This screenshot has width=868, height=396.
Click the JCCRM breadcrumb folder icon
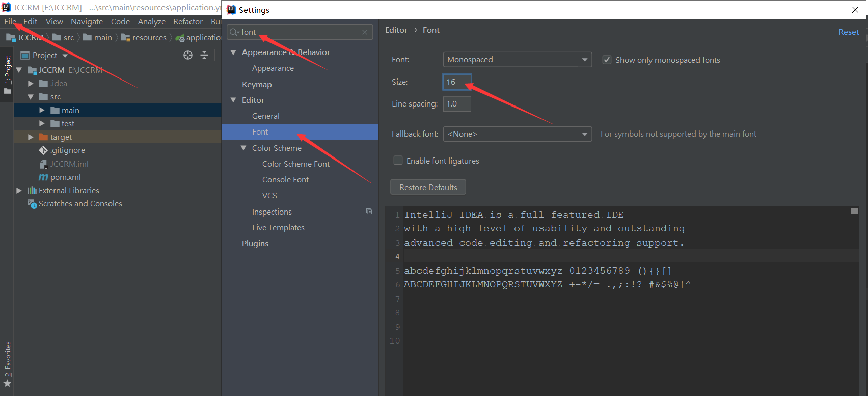11,38
